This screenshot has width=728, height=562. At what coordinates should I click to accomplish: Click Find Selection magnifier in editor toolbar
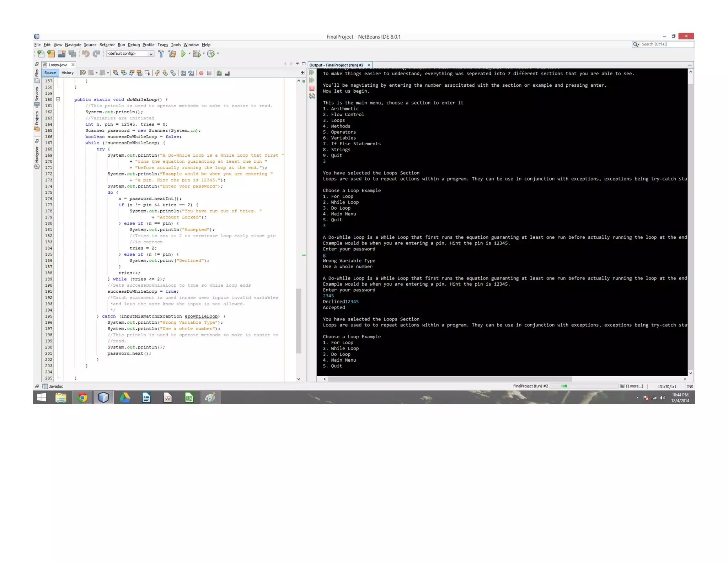[x=116, y=73]
